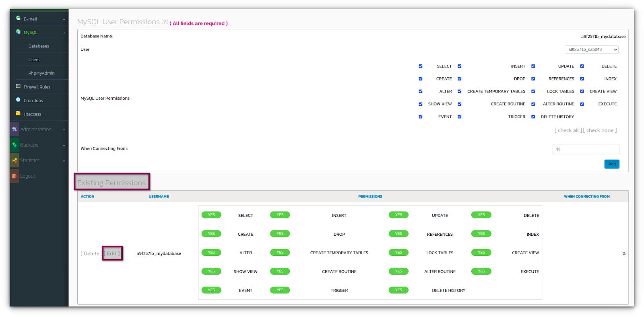This screenshot has width=644, height=317.
Task: Open Firewall Rules via its icon
Action: (x=18, y=86)
